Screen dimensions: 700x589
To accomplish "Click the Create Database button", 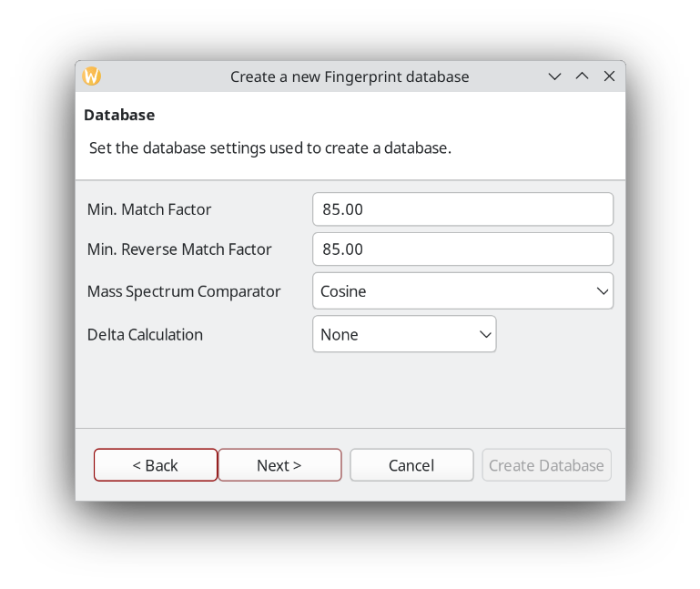I will (x=546, y=465).
